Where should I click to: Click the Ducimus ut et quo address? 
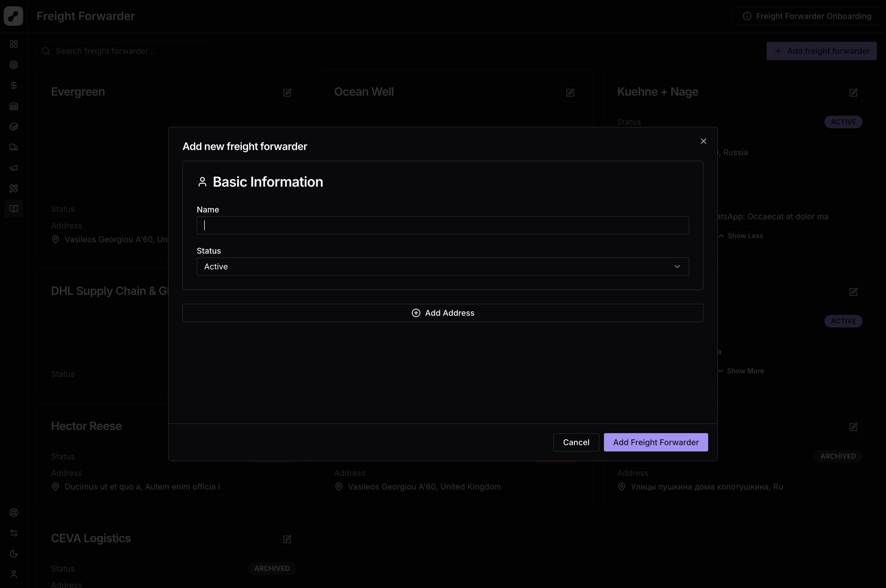tap(142, 487)
